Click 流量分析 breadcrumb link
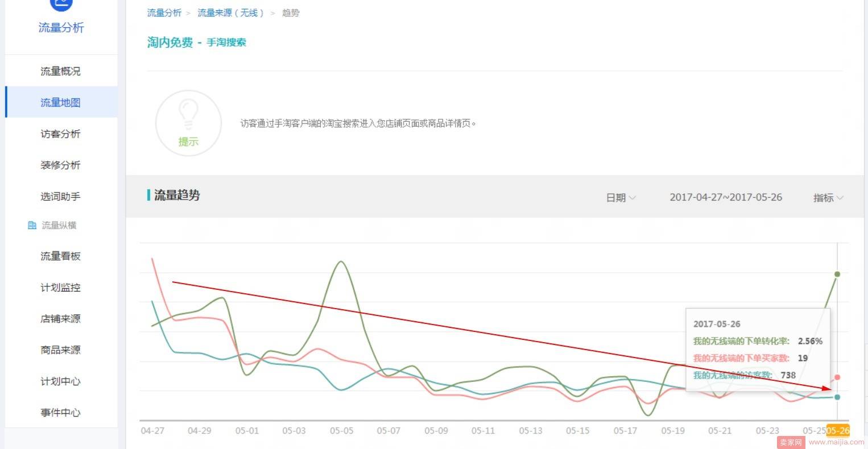 [164, 13]
